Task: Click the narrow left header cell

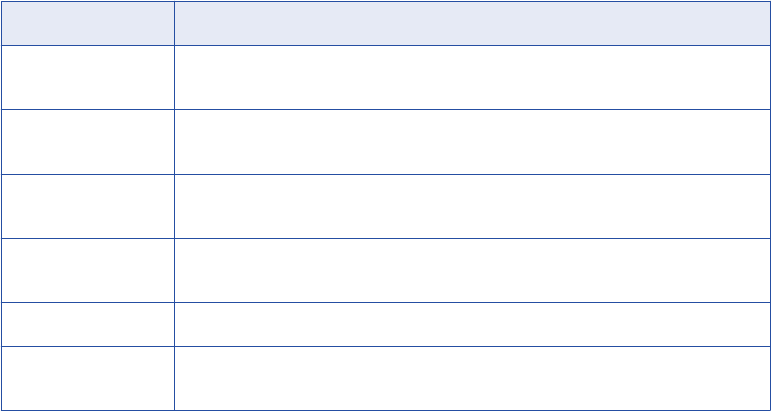Action: point(87,22)
